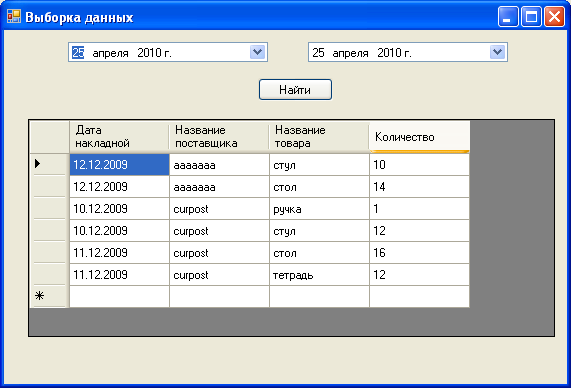Click the year 2010 in the second date field

tap(390, 52)
